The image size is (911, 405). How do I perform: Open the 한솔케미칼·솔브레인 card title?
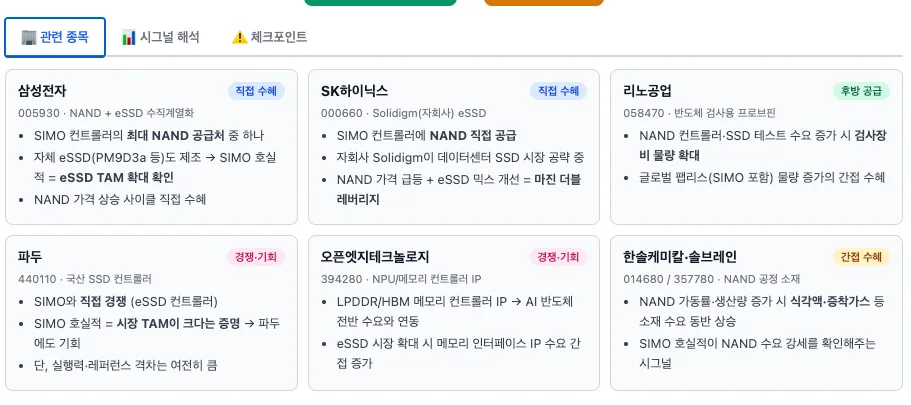click(680, 257)
